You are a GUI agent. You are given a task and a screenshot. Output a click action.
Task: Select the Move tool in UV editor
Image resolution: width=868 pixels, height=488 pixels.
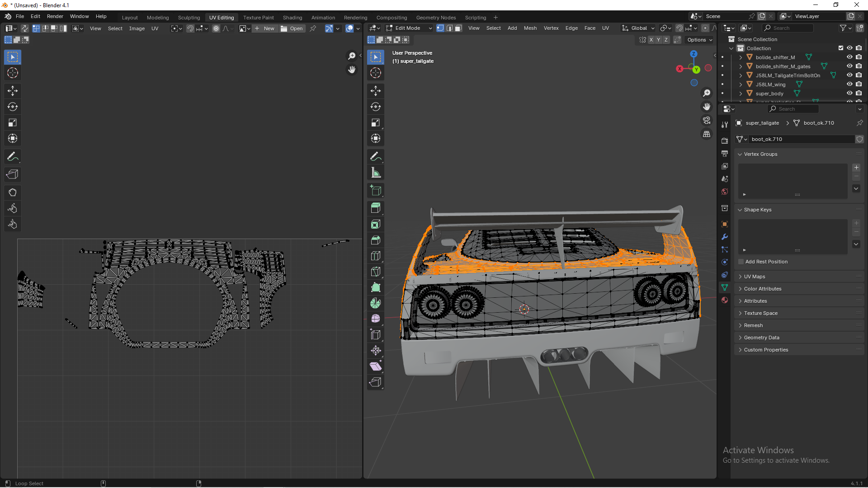[x=13, y=91]
